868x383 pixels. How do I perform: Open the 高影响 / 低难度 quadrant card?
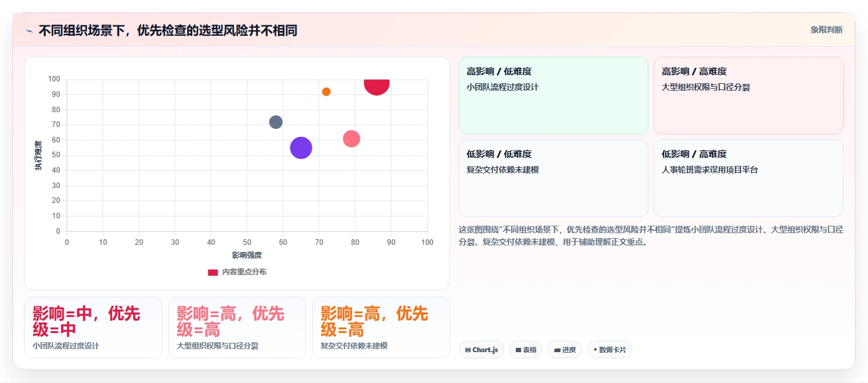click(x=553, y=96)
